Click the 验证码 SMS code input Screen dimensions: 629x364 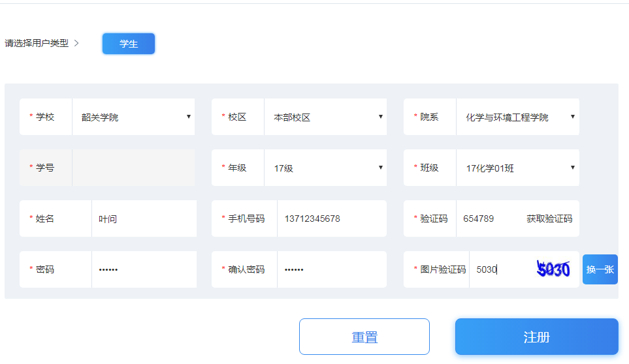tap(489, 219)
